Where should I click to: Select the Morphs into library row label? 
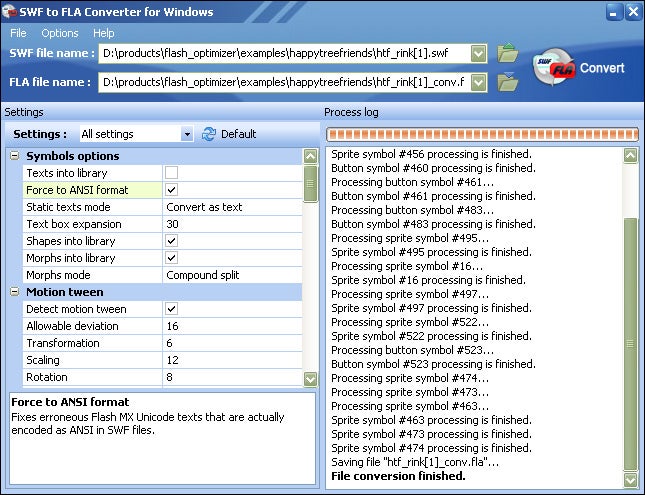click(71, 258)
